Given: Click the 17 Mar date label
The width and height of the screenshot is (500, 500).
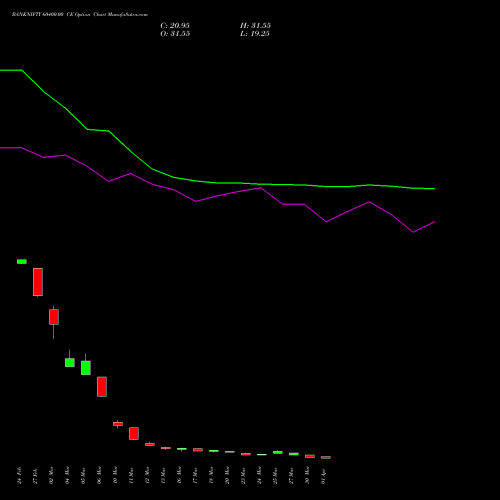Looking at the screenshot, I should (195, 475).
